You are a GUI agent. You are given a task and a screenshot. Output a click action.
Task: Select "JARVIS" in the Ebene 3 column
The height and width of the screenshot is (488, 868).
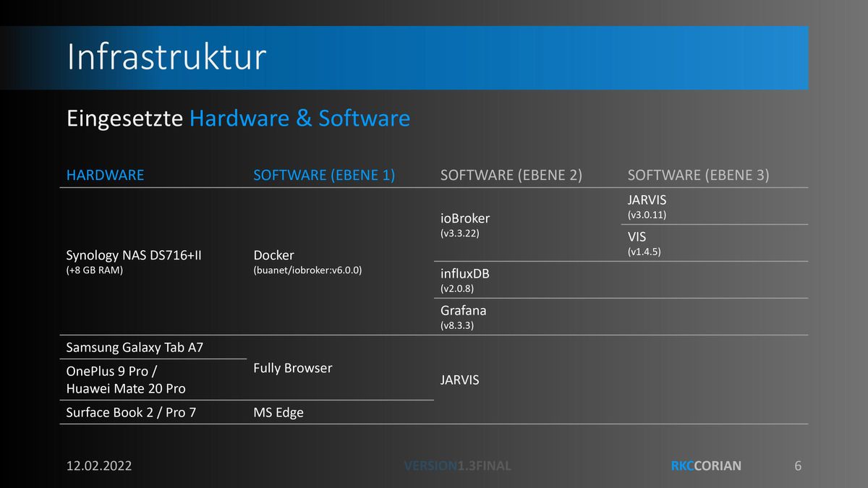(647, 200)
